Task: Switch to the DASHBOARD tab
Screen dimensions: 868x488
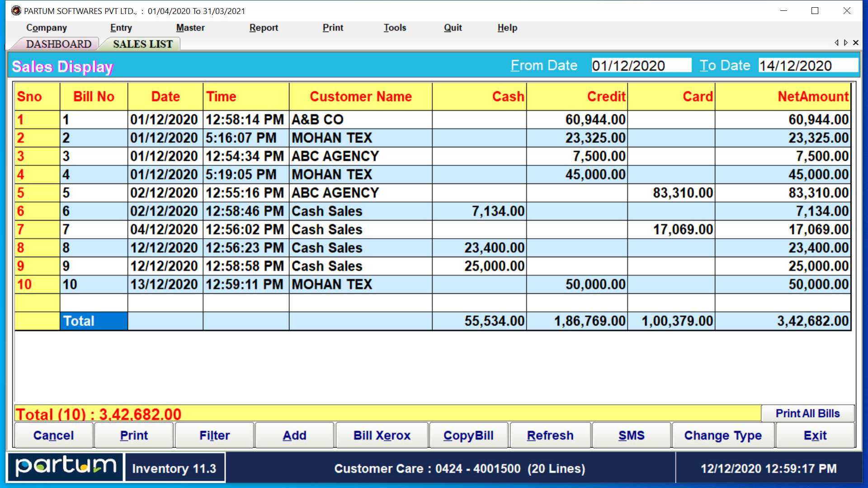Action: pyautogui.click(x=58, y=44)
